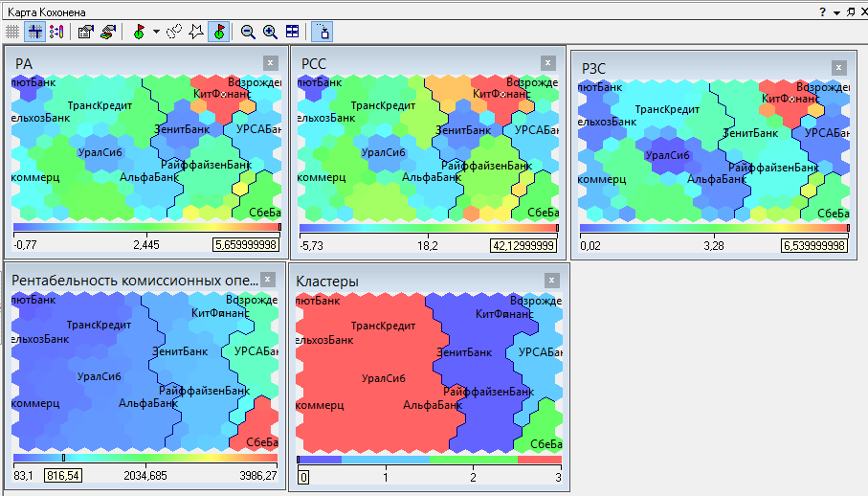This screenshot has height=496, width=868.
Task: Close the РЗС map panel
Action: tap(838, 68)
